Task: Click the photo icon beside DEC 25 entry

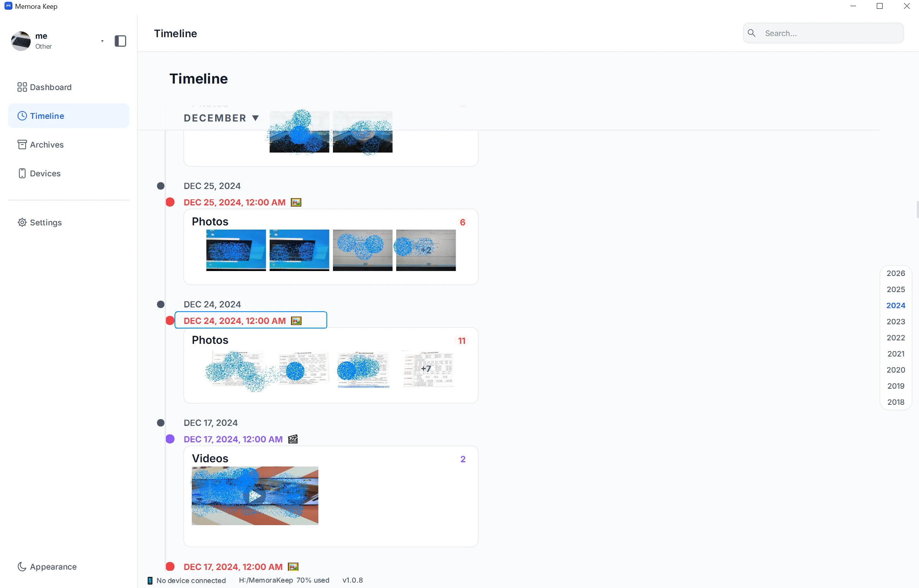Action: 296,202
